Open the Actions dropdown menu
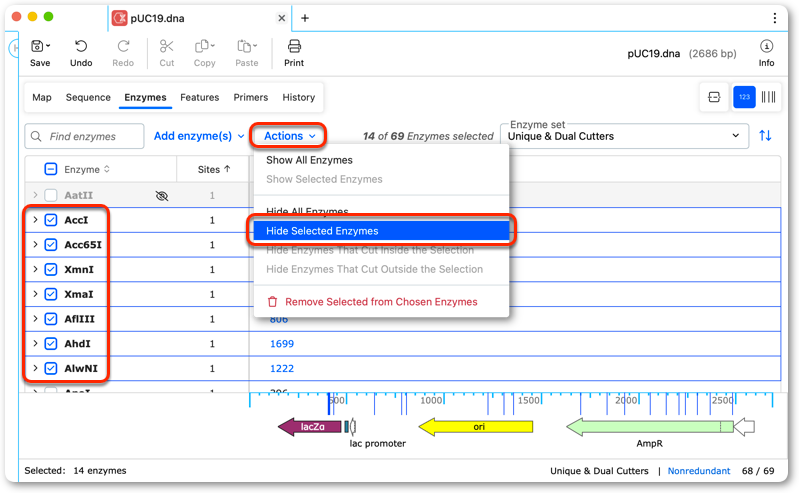The height and width of the screenshot is (493, 799). (289, 136)
